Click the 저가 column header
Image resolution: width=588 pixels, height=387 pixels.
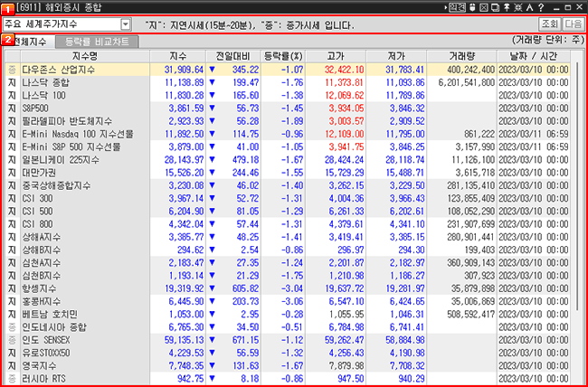click(396, 57)
